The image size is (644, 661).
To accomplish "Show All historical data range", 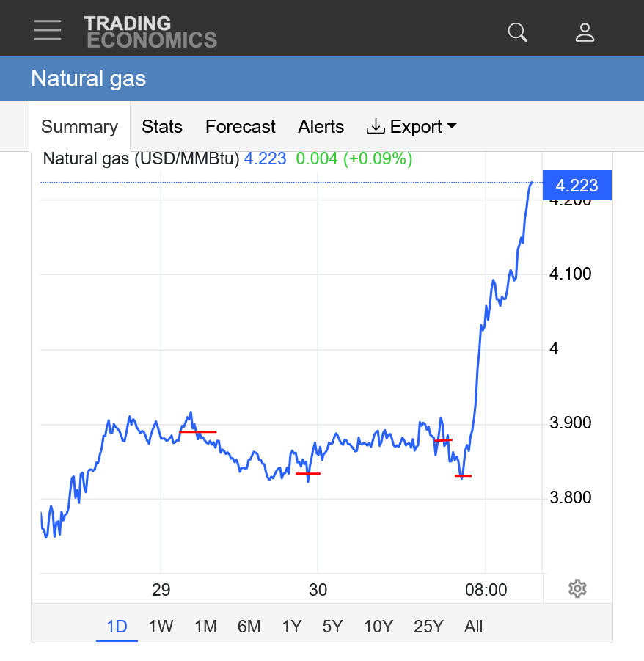I will tap(473, 627).
